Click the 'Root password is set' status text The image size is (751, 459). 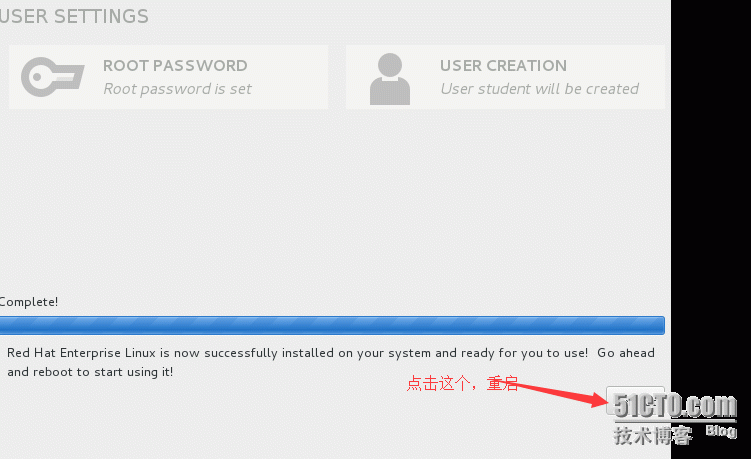click(x=177, y=89)
